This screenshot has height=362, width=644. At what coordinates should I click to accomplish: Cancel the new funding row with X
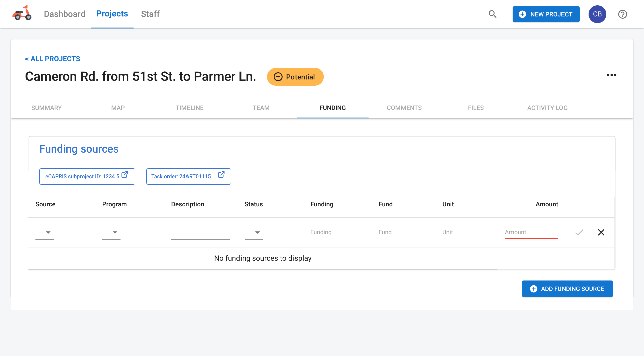point(601,232)
